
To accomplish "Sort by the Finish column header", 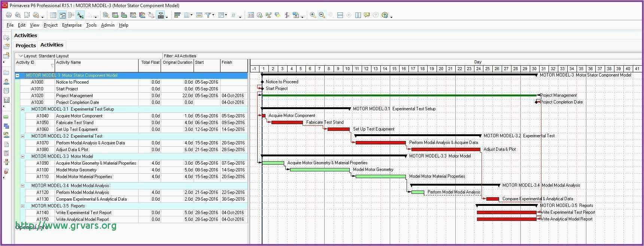I will (x=234, y=65).
